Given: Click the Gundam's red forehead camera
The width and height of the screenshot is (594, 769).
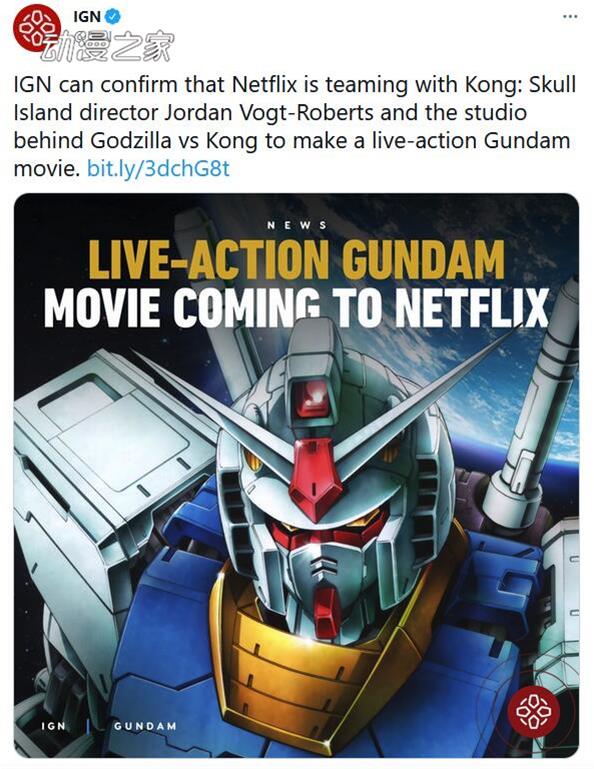Looking at the screenshot, I should 312,397.
